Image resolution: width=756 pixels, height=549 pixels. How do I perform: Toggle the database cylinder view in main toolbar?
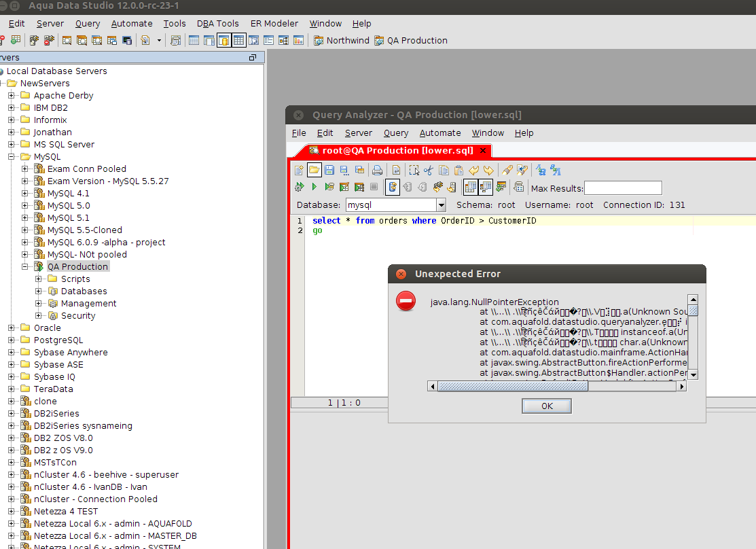223,41
